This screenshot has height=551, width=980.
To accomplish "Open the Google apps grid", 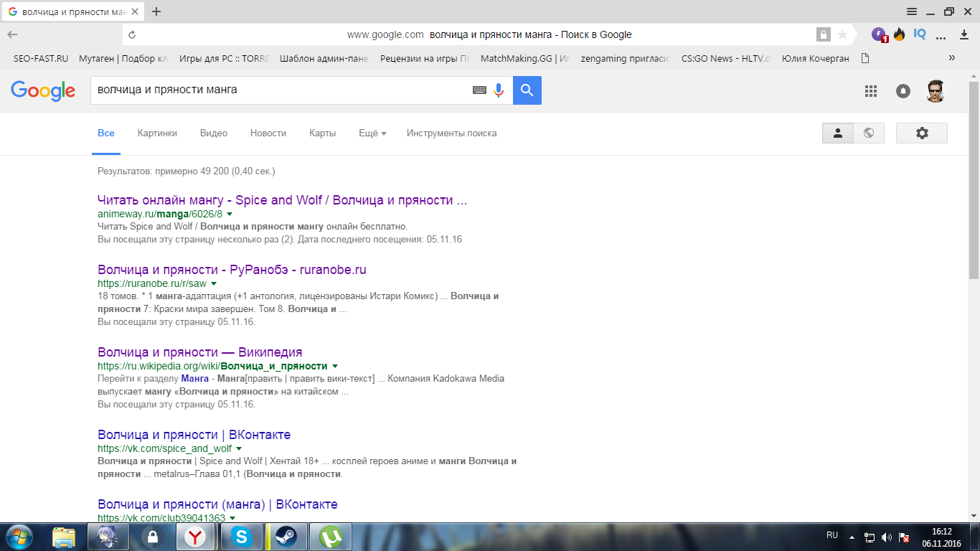I will 871,90.
